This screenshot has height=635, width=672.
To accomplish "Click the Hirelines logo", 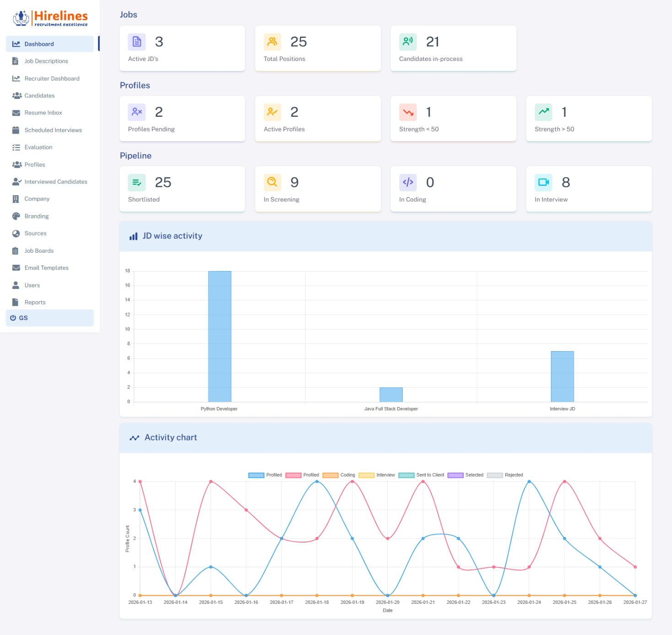I will 49,18.
